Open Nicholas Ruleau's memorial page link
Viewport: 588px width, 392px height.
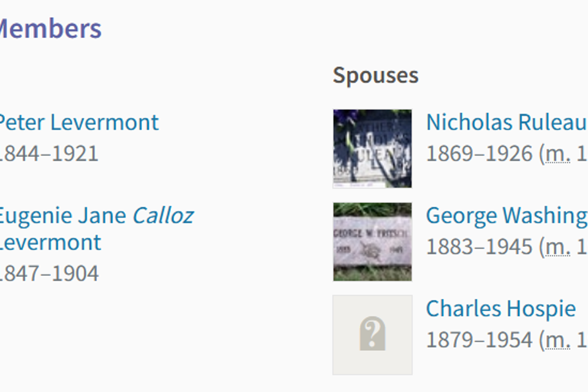click(507, 123)
